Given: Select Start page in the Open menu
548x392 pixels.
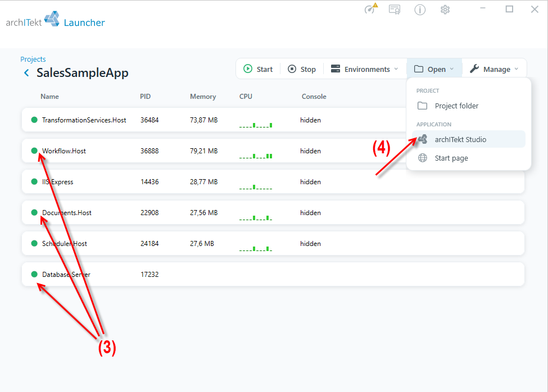Looking at the screenshot, I should point(469,158).
